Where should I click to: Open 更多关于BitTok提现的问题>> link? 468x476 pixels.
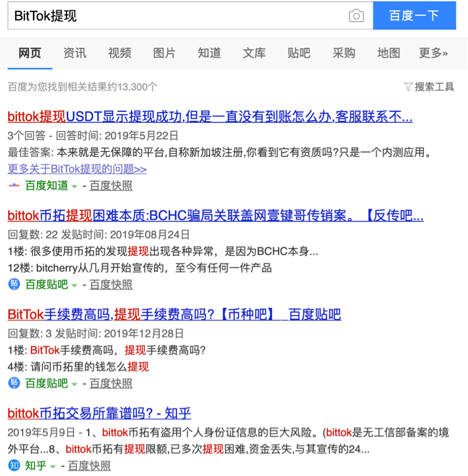click(x=77, y=169)
